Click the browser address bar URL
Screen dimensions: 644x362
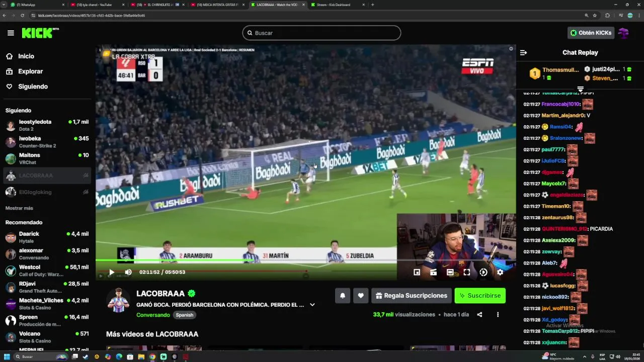tap(92, 16)
